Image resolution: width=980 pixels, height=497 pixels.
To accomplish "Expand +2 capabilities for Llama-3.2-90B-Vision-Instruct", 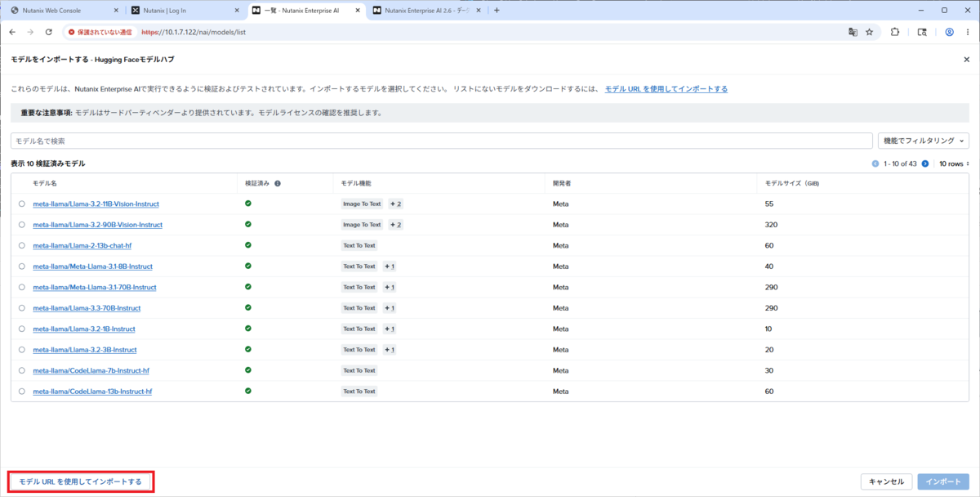I will pos(395,225).
